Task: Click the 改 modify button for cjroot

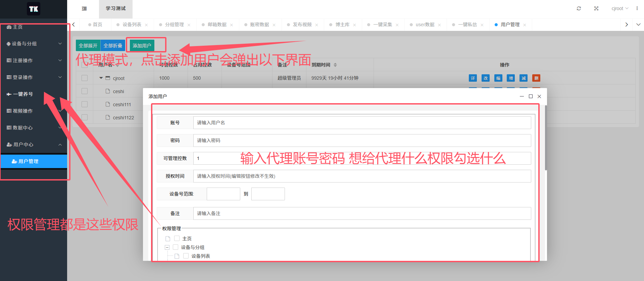Action: click(486, 78)
